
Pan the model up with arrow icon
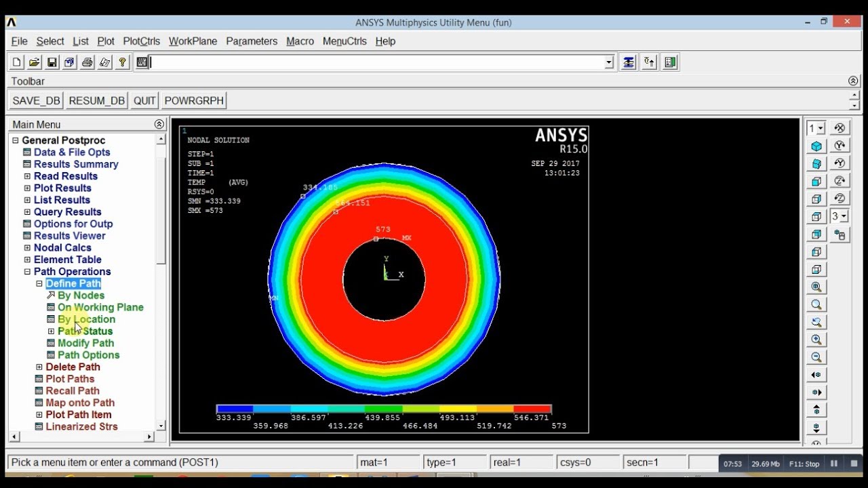(816, 411)
